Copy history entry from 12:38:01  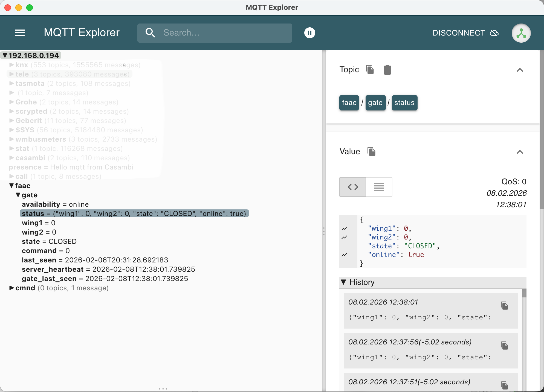[504, 306]
